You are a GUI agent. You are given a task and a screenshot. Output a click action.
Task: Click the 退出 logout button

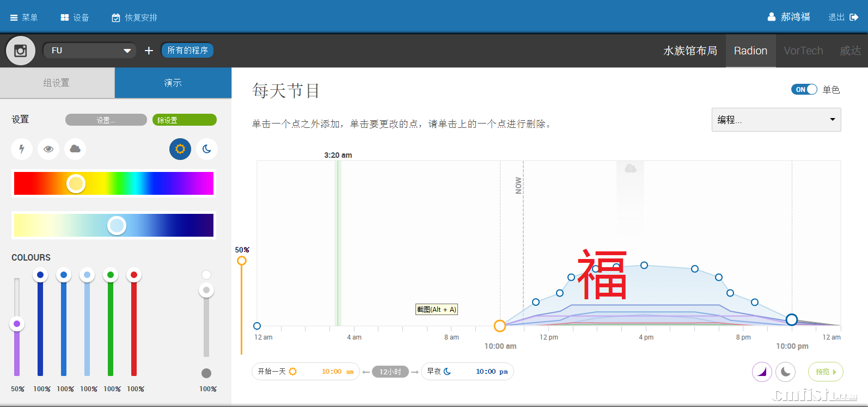click(x=843, y=17)
